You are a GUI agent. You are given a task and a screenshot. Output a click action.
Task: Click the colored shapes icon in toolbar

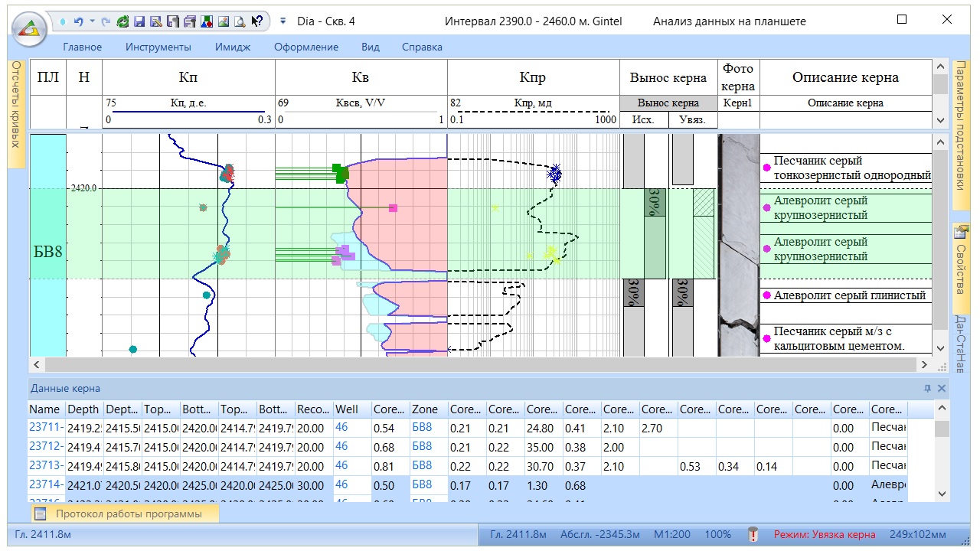(207, 22)
